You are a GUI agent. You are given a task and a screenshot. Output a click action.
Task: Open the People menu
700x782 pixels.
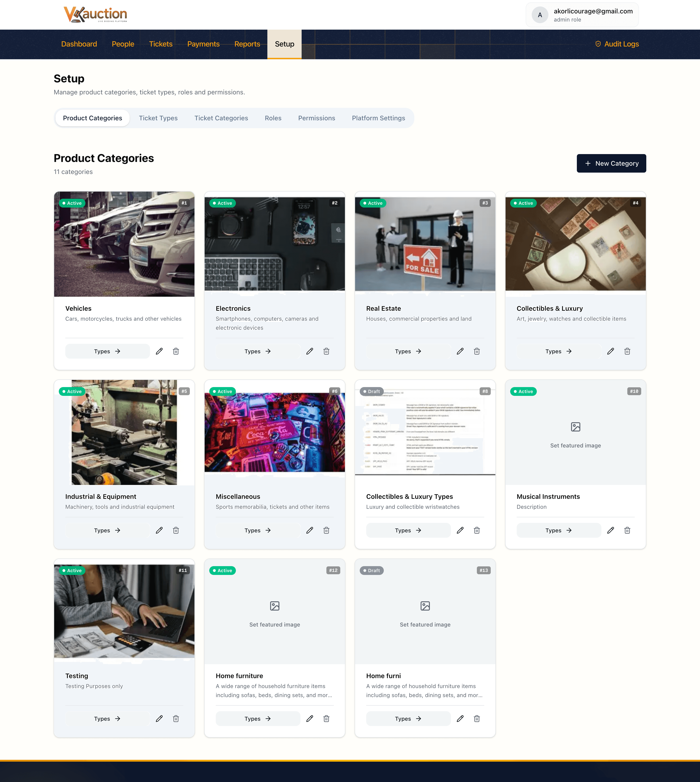click(123, 44)
